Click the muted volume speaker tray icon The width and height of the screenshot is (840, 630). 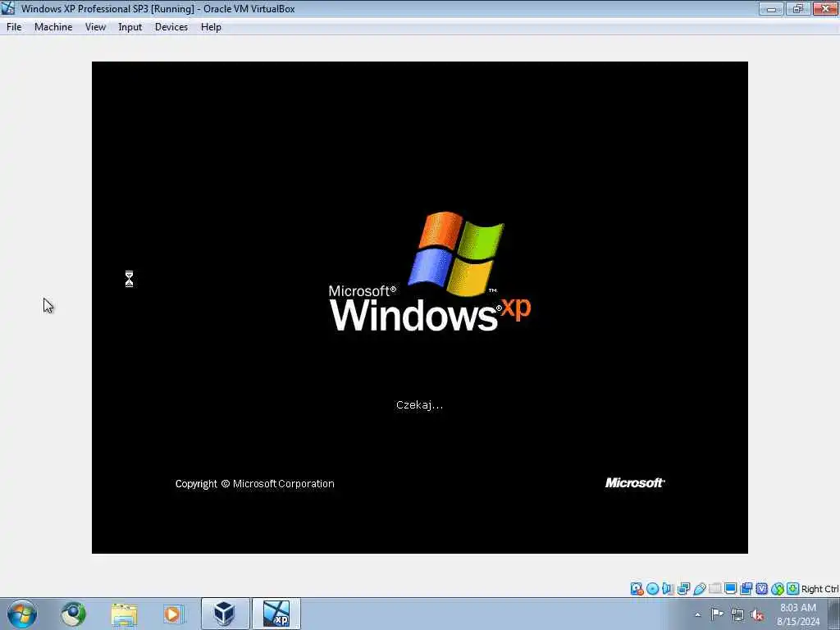pos(757,615)
